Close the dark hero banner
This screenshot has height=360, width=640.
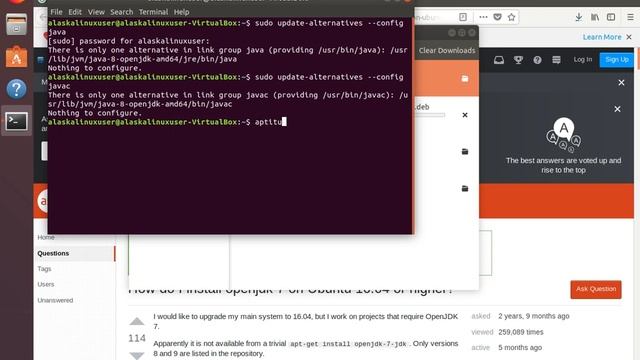coord(621,83)
